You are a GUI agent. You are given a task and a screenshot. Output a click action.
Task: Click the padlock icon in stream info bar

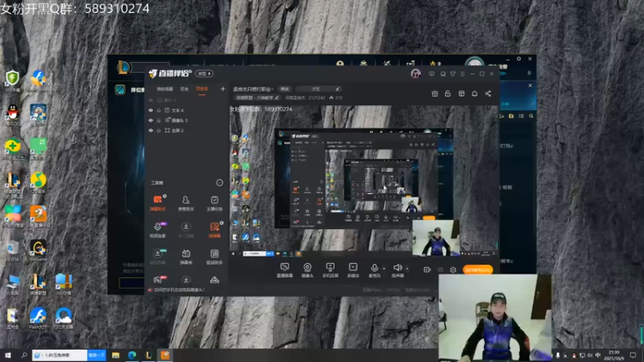448,93
